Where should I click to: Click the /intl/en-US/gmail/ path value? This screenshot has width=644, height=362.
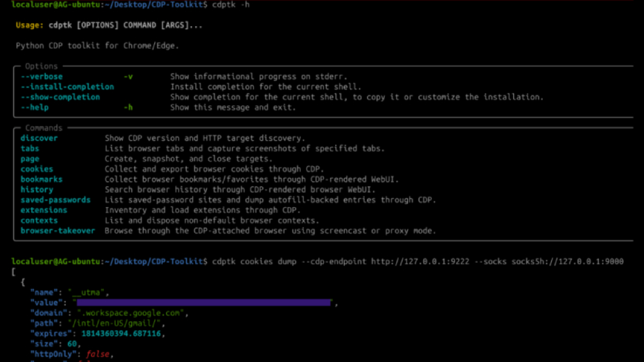coord(114,323)
